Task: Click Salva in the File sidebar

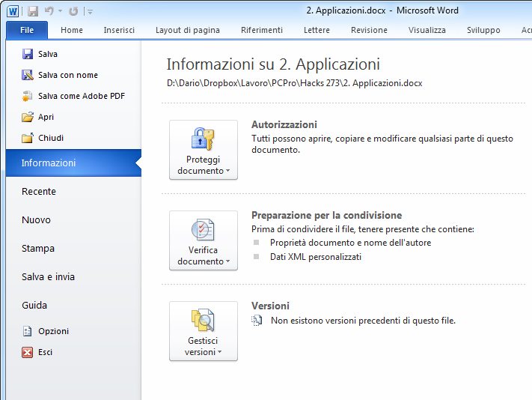Action: [x=47, y=54]
